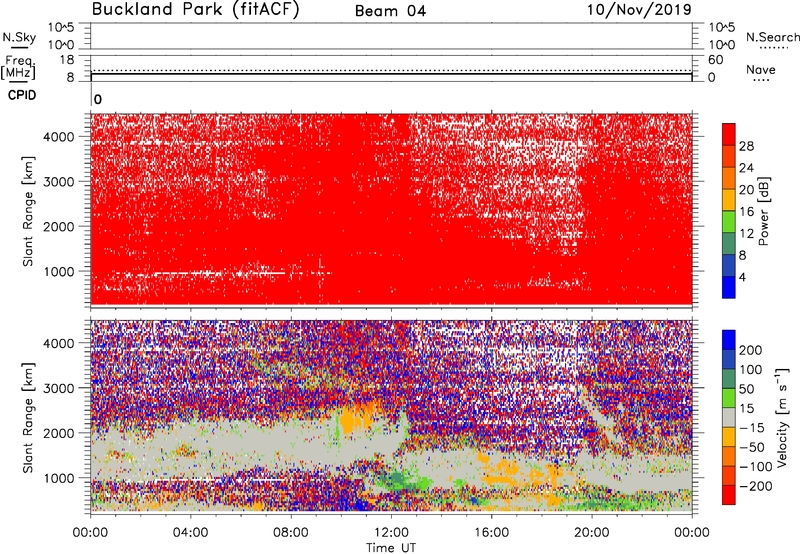Click the power panel '4000' range tick label
800x554 pixels.
click(61, 137)
